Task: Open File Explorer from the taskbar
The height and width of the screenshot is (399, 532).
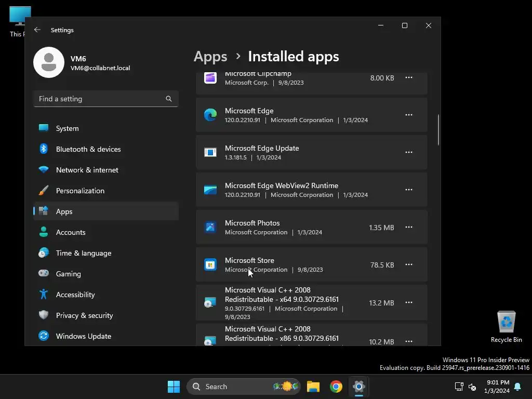Action: pyautogui.click(x=313, y=387)
